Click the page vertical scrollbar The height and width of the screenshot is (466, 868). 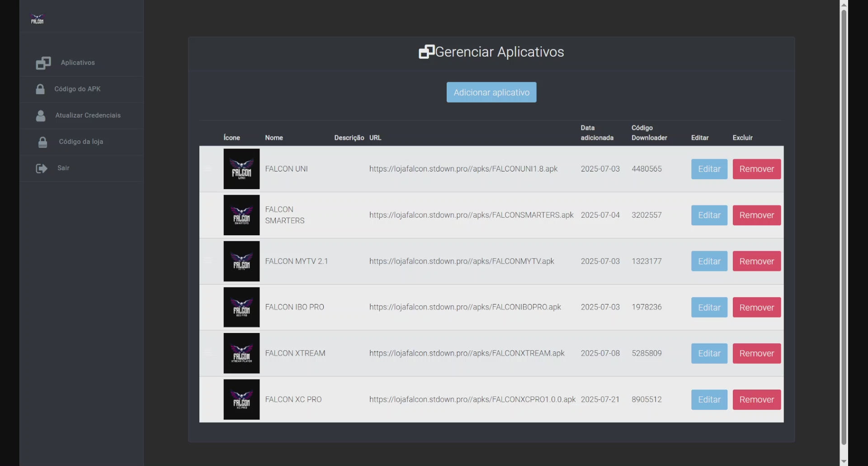[844, 226]
